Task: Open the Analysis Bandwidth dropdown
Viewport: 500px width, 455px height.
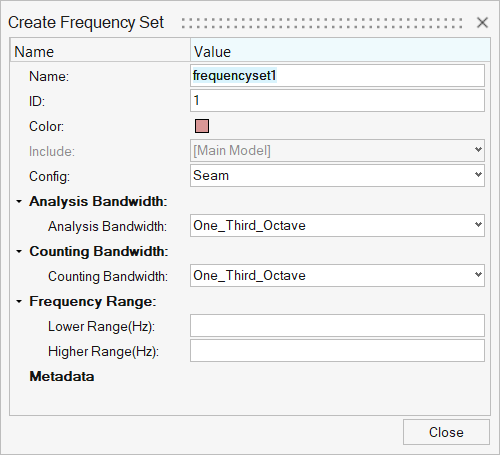Action: coord(337,226)
